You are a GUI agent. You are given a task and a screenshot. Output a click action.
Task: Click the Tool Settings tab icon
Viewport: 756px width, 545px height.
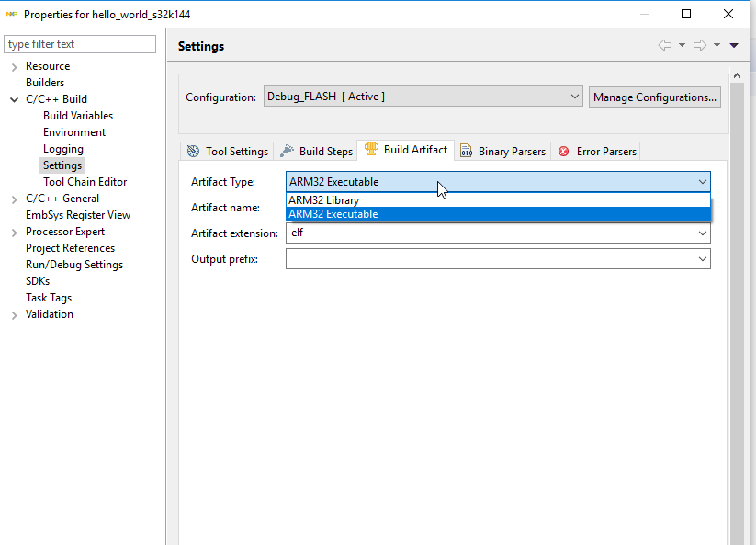tap(193, 152)
